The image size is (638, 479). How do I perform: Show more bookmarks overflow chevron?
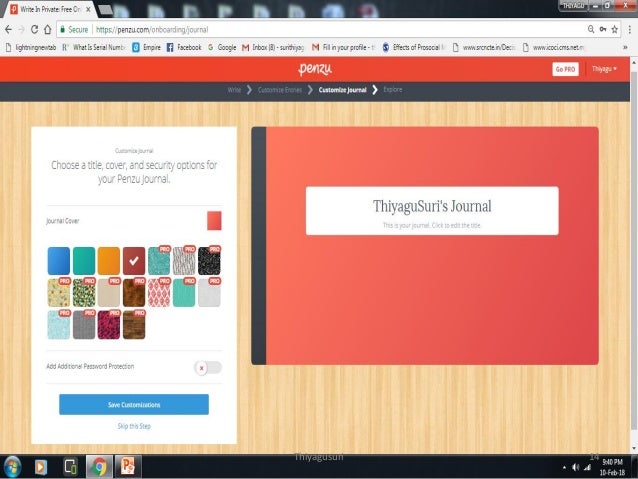pyautogui.click(x=625, y=47)
